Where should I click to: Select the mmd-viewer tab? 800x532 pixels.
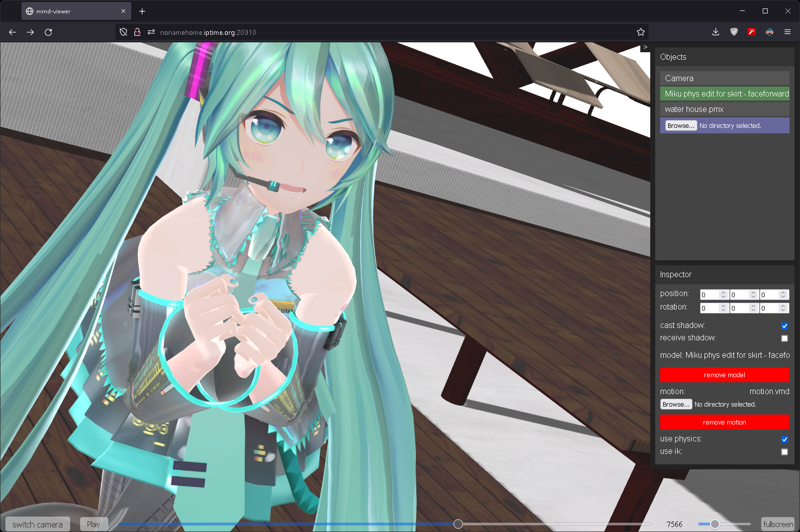tap(76, 11)
